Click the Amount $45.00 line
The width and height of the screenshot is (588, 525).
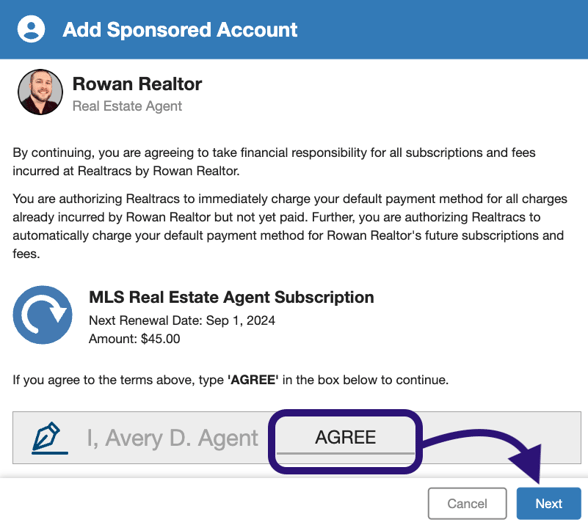pyautogui.click(x=134, y=339)
